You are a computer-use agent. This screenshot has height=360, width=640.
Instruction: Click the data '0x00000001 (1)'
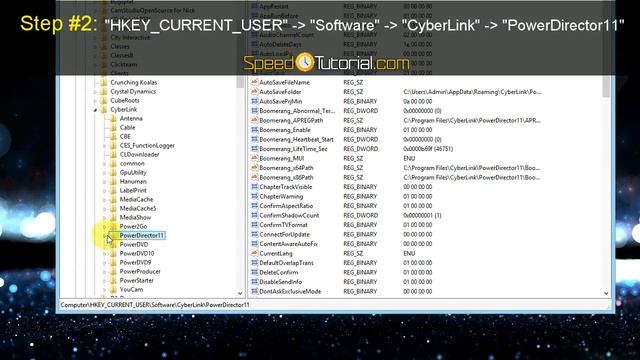click(422, 216)
